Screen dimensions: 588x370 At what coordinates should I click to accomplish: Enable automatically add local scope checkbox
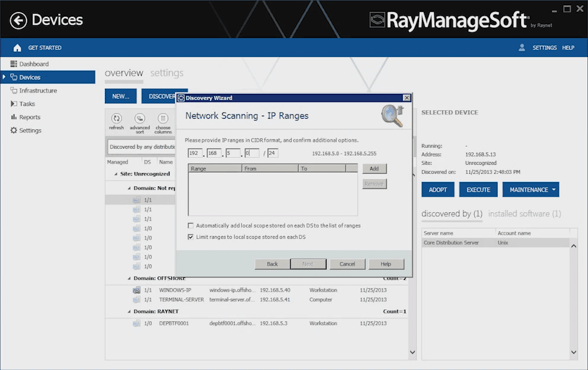click(190, 225)
